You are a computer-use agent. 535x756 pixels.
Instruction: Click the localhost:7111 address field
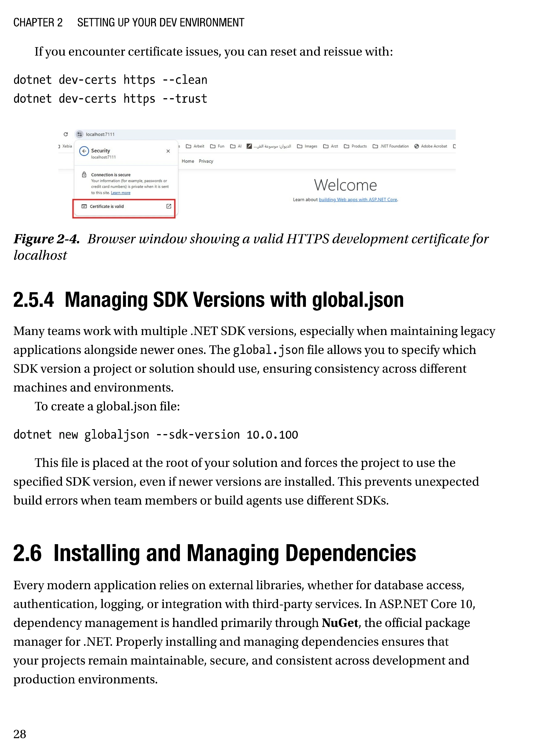click(100, 134)
